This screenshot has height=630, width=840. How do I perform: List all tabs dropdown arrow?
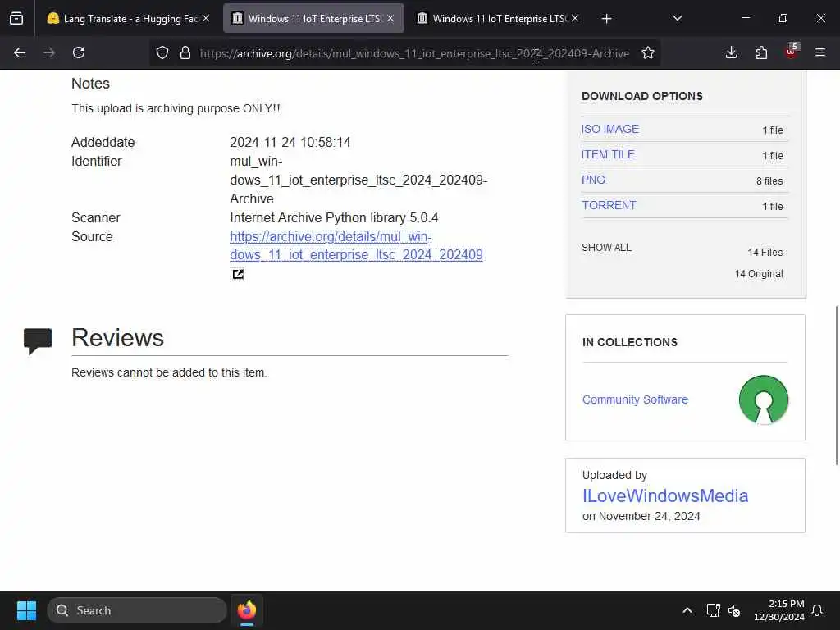(x=677, y=18)
